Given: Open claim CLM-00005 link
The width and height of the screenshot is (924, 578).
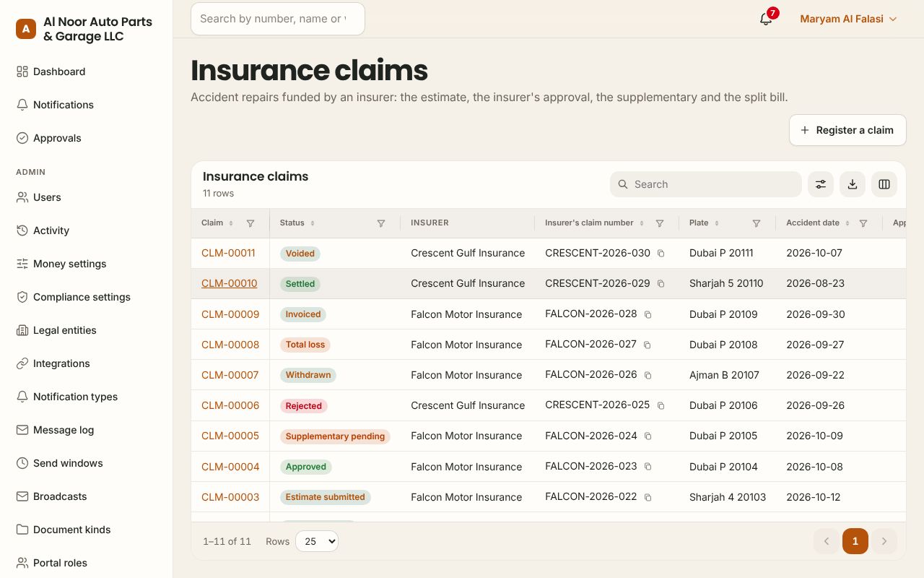Looking at the screenshot, I should [x=230, y=436].
